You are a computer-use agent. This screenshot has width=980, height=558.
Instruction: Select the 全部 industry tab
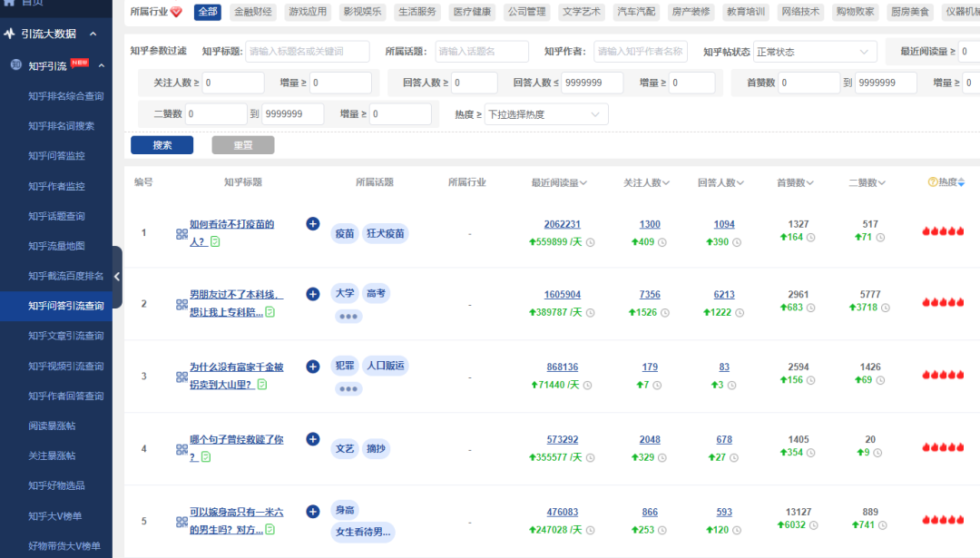click(x=208, y=12)
